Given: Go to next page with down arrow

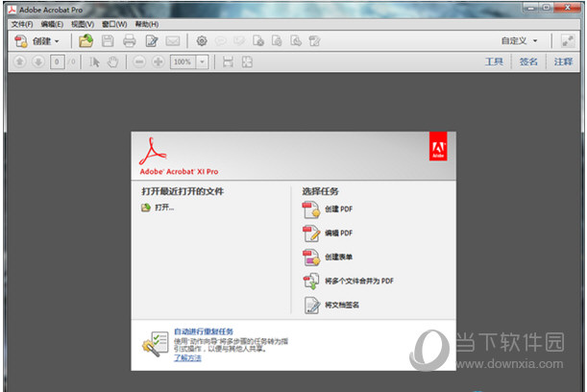Looking at the screenshot, I should click(x=37, y=61).
